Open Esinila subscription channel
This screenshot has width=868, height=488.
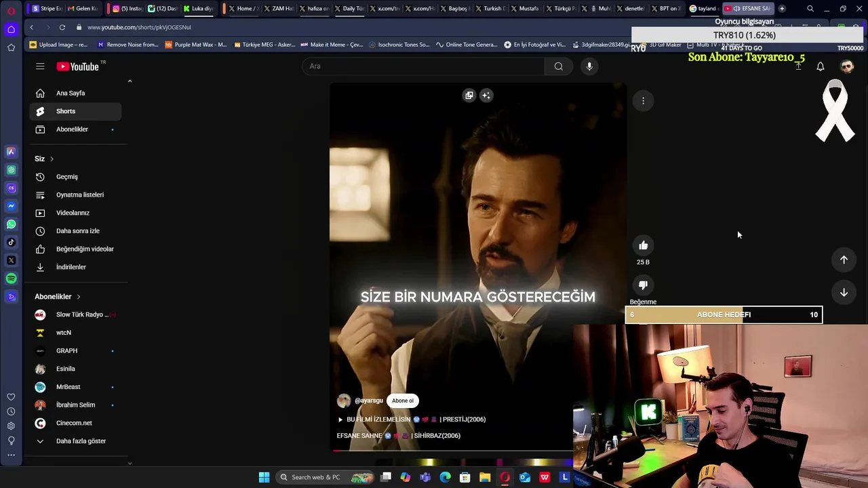(x=75, y=369)
